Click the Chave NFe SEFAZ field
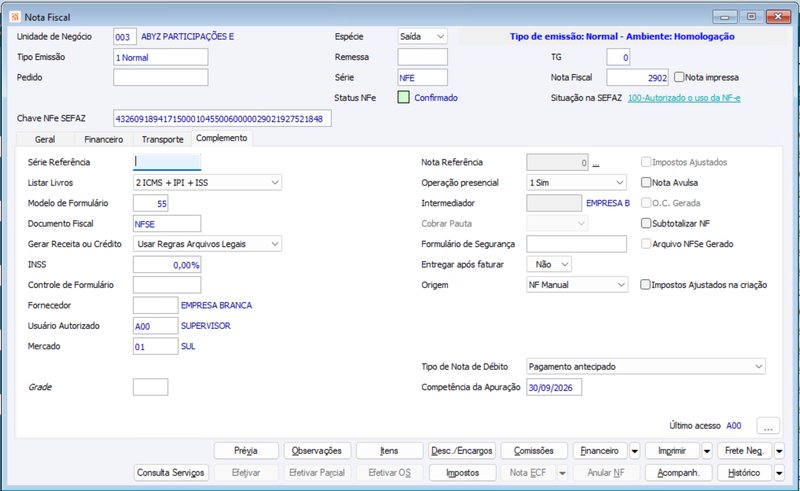The height and width of the screenshot is (491, 800). click(222, 118)
